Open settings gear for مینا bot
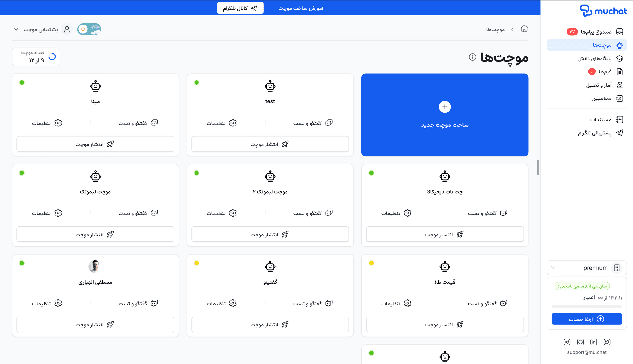This screenshot has height=364, width=633. pyautogui.click(x=58, y=123)
